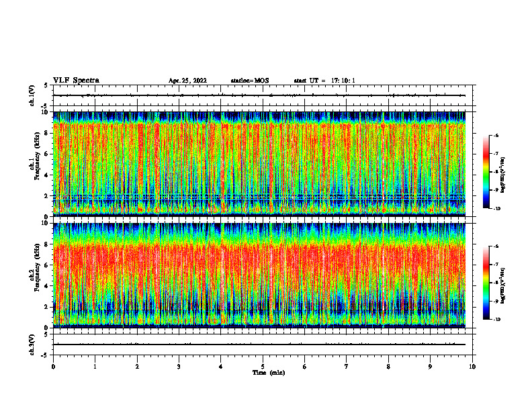
Task: Click the "ch.3(V)" axis label of the bottom waveform
Action: point(32,345)
